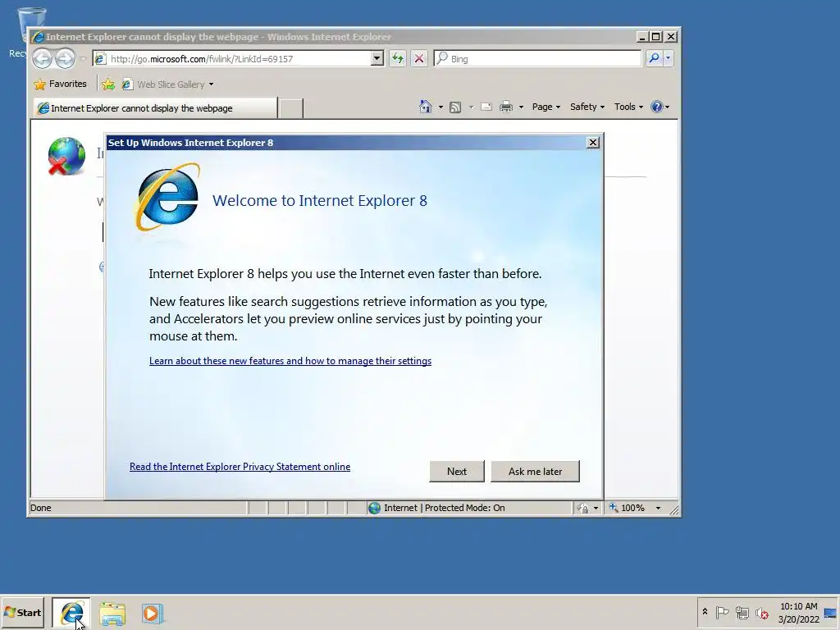
Task: Click the New Tab button
Action: click(291, 108)
